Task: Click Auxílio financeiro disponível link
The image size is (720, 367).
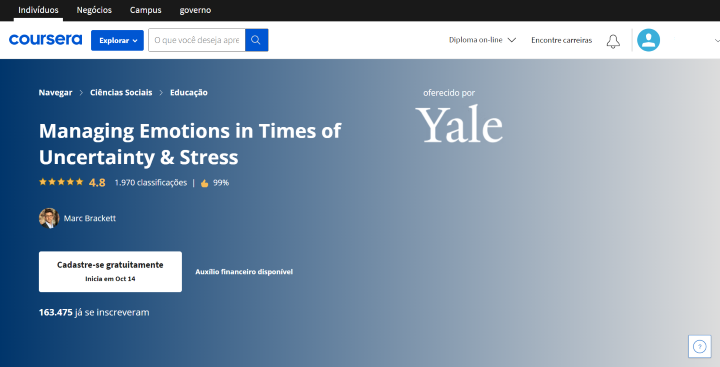Action: click(244, 272)
